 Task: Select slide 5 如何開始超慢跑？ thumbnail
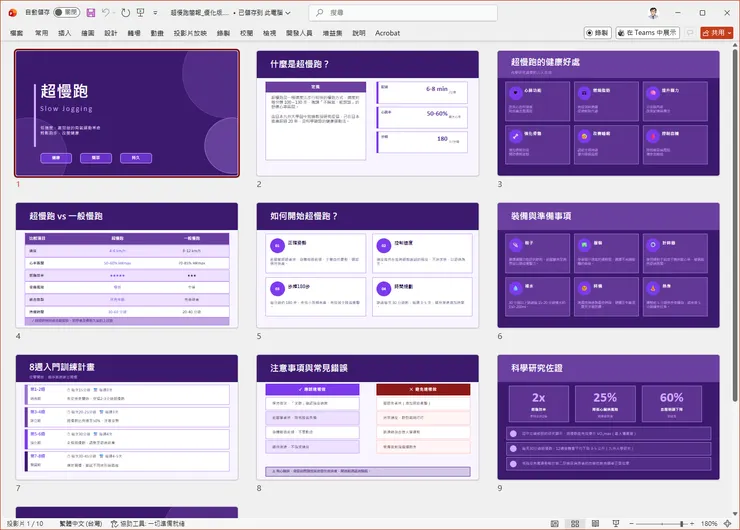pyautogui.click(x=368, y=265)
